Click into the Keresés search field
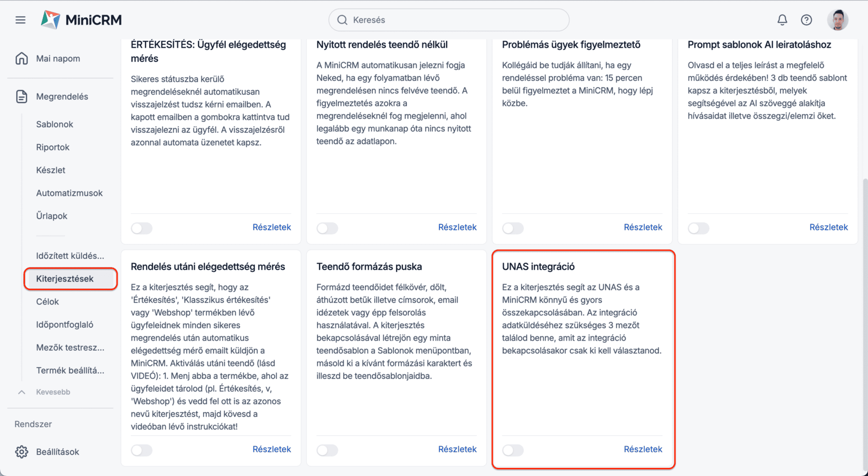The height and width of the screenshot is (476, 868). [x=449, y=20]
